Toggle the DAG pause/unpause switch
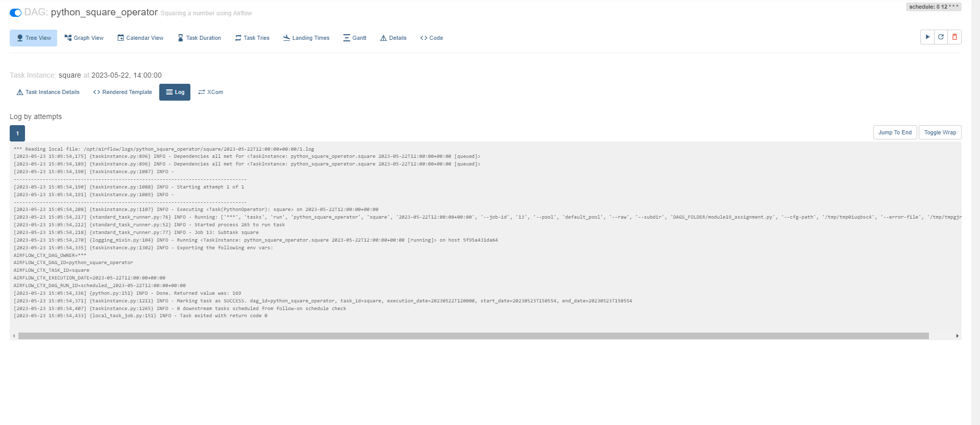 point(15,13)
